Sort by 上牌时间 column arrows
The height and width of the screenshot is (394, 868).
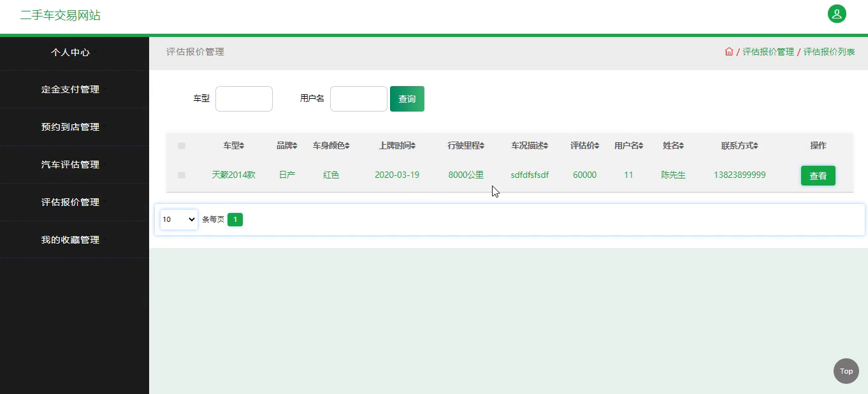[414, 146]
